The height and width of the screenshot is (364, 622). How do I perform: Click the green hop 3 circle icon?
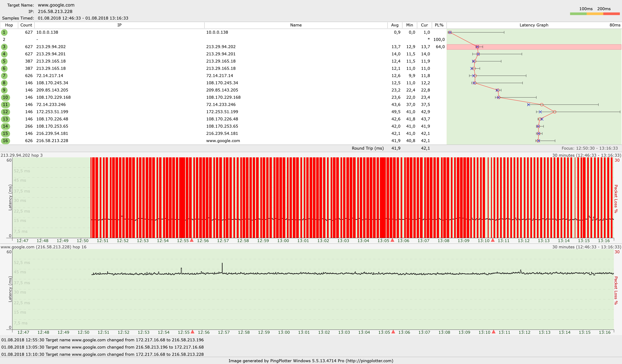point(4,47)
